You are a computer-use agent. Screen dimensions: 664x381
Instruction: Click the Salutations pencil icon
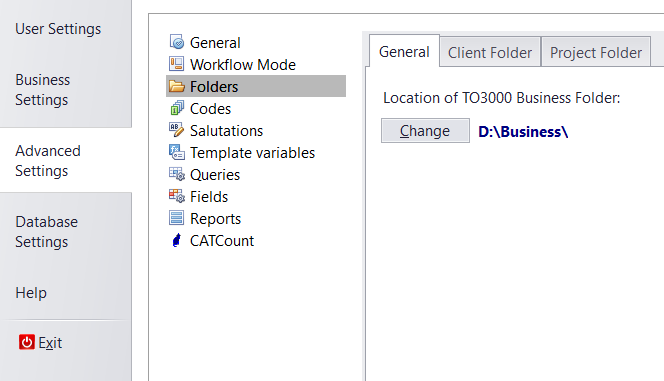tap(177, 130)
